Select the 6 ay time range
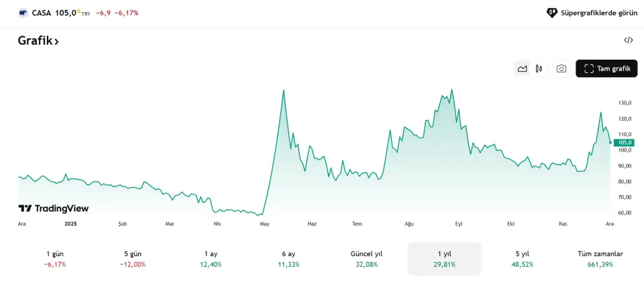Image resolution: width=644 pixels, height=281 pixels. tap(288, 259)
